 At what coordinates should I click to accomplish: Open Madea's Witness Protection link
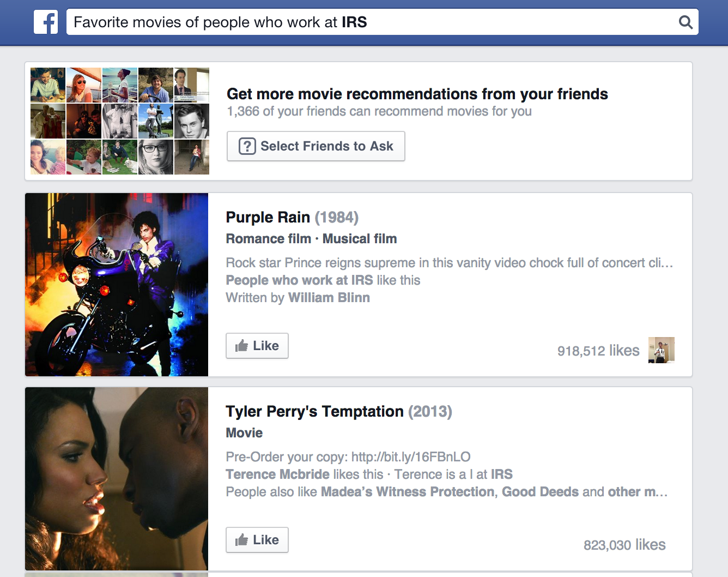click(408, 492)
